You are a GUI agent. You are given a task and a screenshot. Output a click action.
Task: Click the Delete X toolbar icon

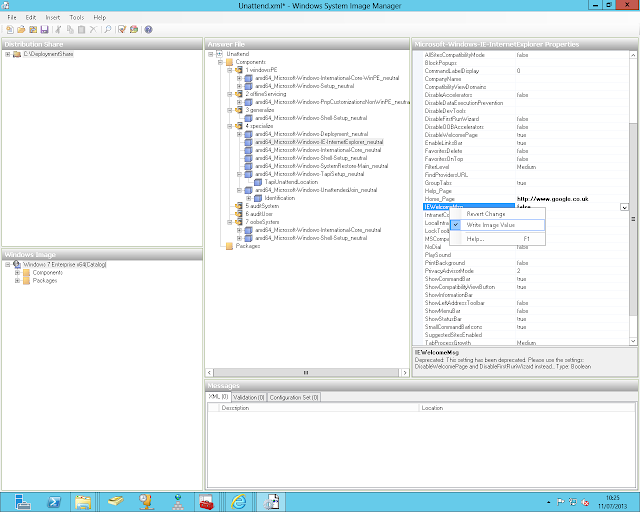click(x=93, y=29)
